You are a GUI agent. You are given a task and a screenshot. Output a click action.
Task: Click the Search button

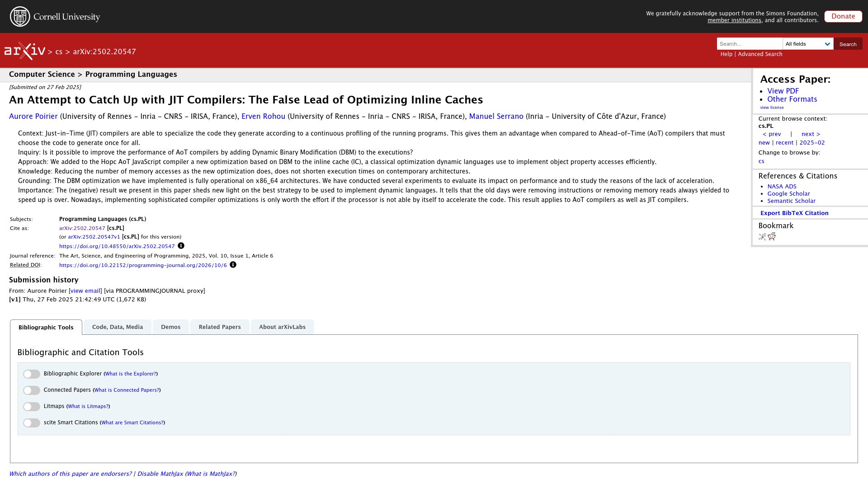click(848, 44)
